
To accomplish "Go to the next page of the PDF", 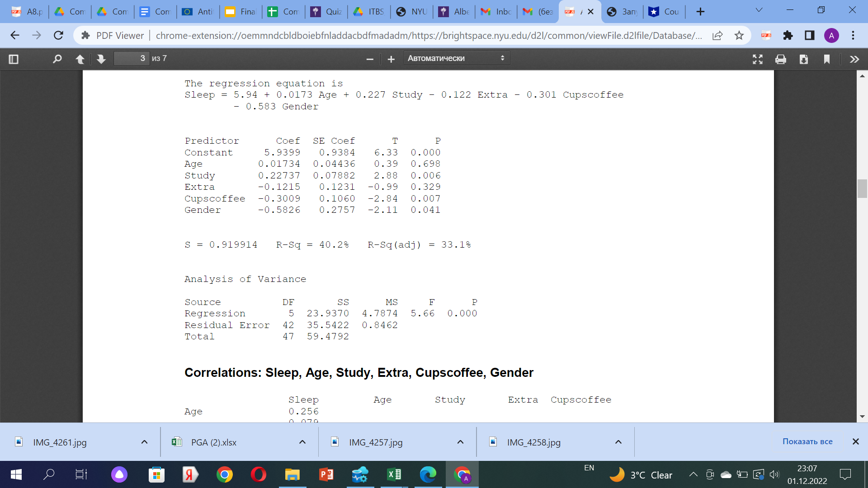I will coord(100,59).
